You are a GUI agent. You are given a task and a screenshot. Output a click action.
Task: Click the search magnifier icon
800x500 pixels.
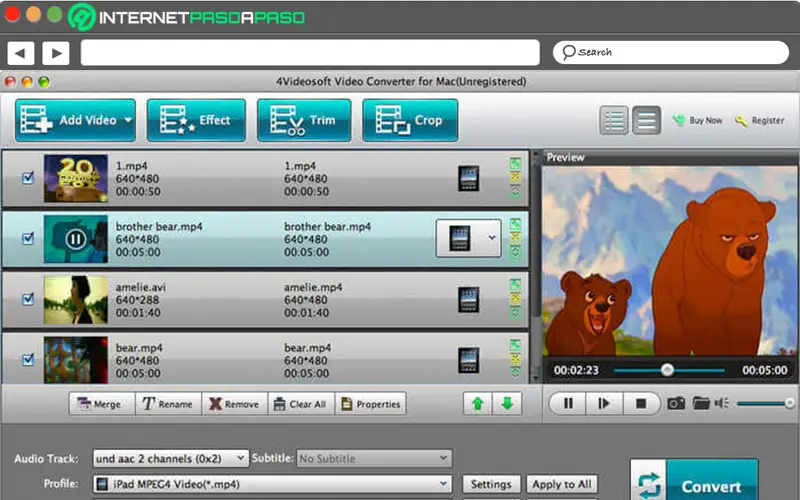pyautogui.click(x=568, y=52)
